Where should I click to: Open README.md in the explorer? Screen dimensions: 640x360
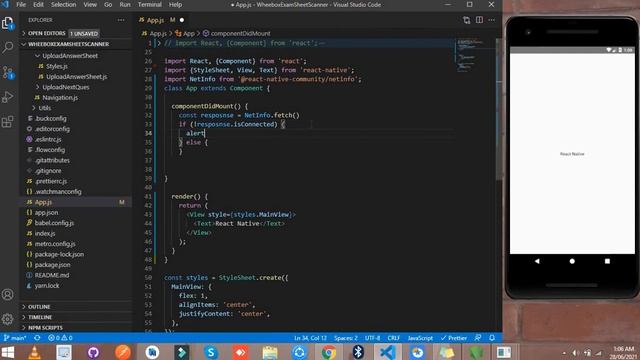[52, 275]
